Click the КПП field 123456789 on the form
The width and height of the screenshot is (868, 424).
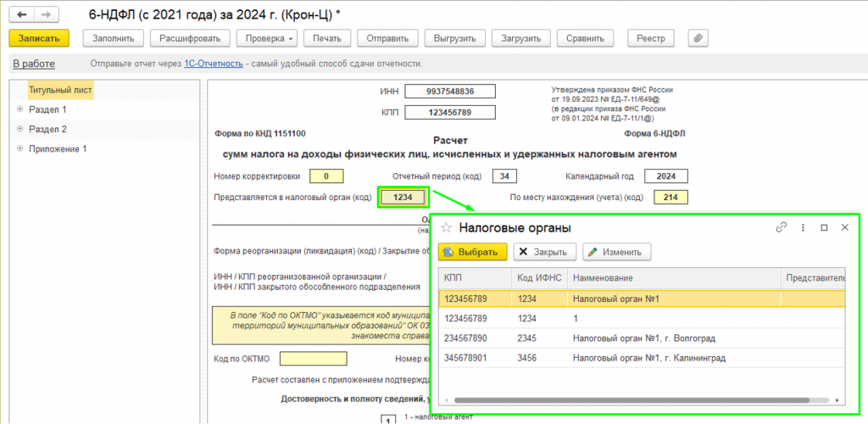(x=450, y=113)
